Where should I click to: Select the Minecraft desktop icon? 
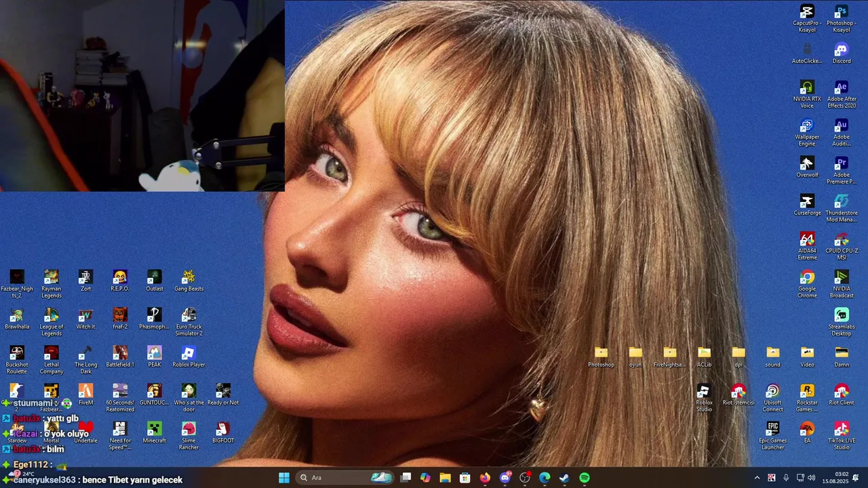(x=155, y=432)
